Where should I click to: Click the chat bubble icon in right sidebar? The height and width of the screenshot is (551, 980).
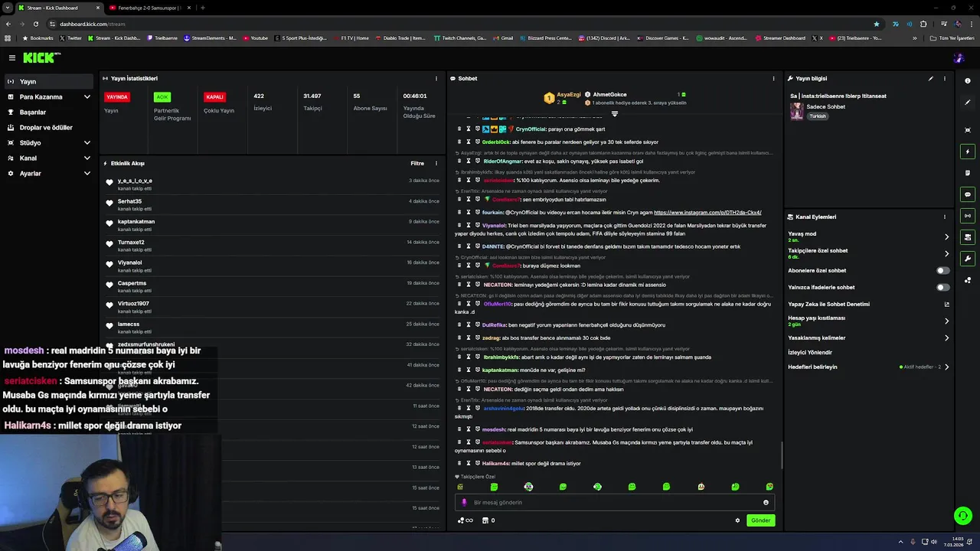point(968,194)
